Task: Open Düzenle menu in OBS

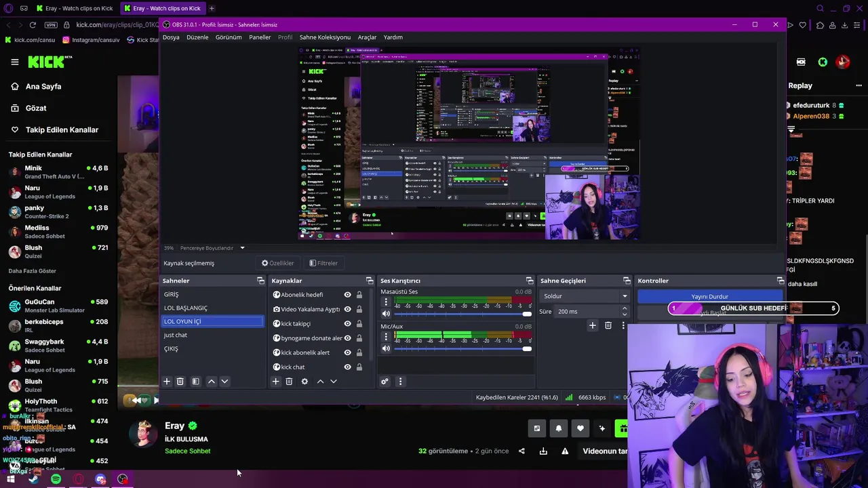Action: (197, 37)
